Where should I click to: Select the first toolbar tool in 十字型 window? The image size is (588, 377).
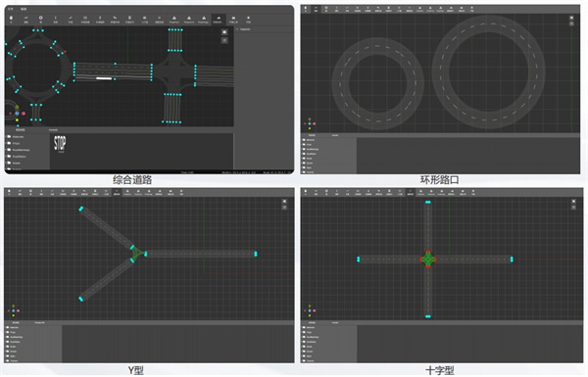pos(306,192)
